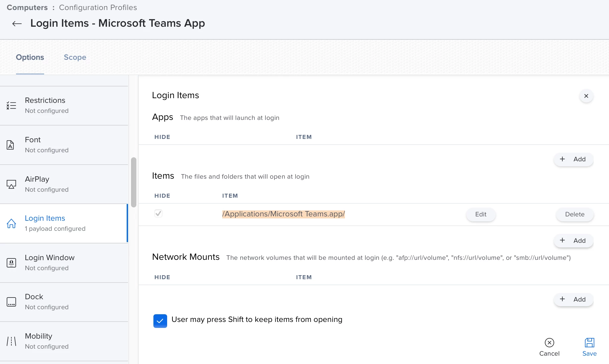The width and height of the screenshot is (609, 364).
Task: Click plus icon in Network Mounts Add button
Action: click(x=563, y=299)
